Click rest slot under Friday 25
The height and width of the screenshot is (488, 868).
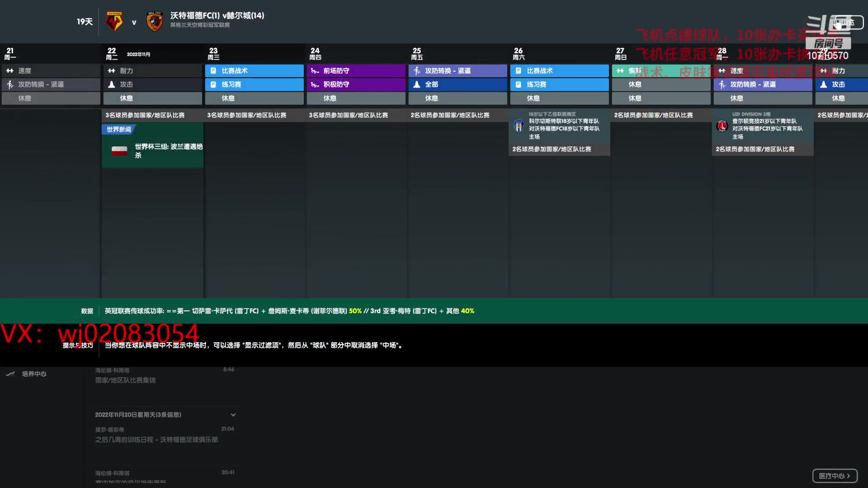pos(458,98)
